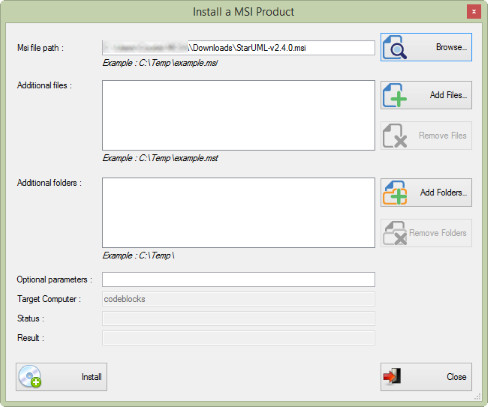
Task: Click the 'Example : C:\Temp\' hint text
Action: tap(138, 256)
